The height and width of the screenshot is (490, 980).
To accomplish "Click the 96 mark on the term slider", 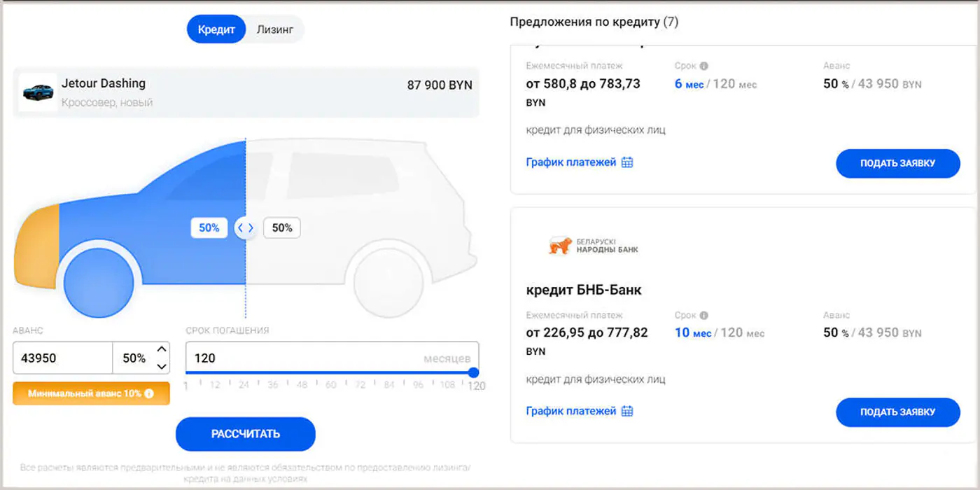I will 418,385.
